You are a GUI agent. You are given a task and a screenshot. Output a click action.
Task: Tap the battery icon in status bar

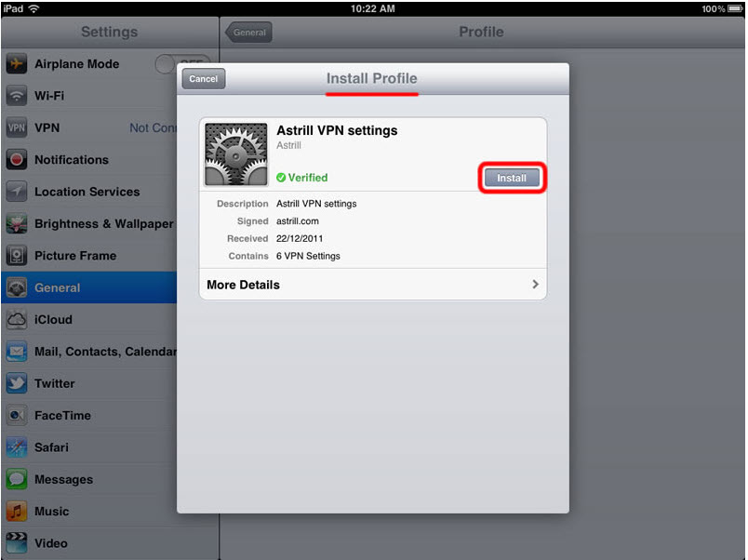click(x=735, y=8)
